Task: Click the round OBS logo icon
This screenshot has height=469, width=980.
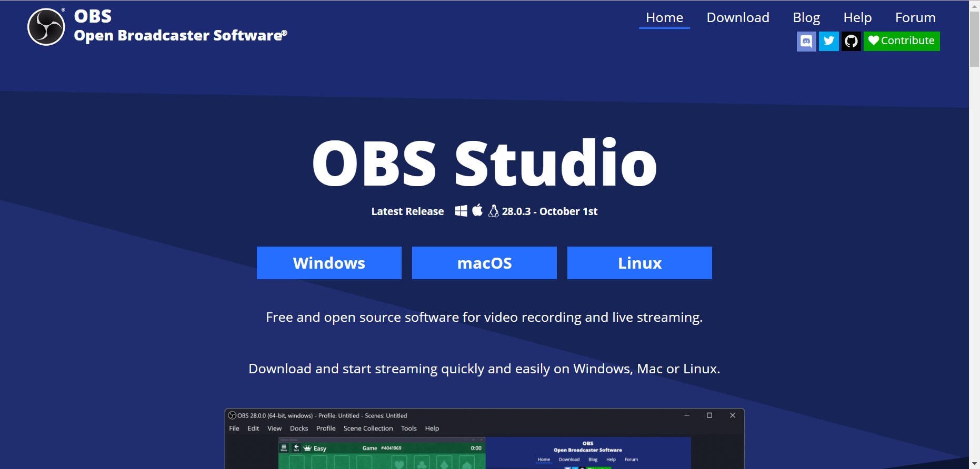Action: [x=46, y=27]
